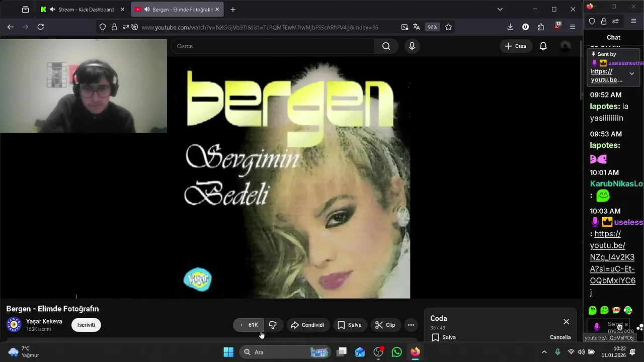Click the browser URL address field
Viewport: 644px width, 362px height.
point(260,27)
